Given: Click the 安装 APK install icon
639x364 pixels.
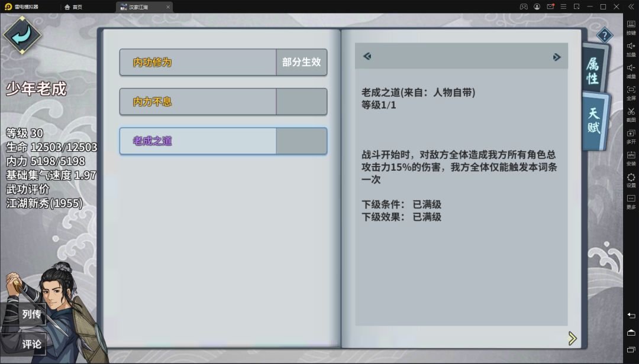Looking at the screenshot, I should click(x=631, y=158).
